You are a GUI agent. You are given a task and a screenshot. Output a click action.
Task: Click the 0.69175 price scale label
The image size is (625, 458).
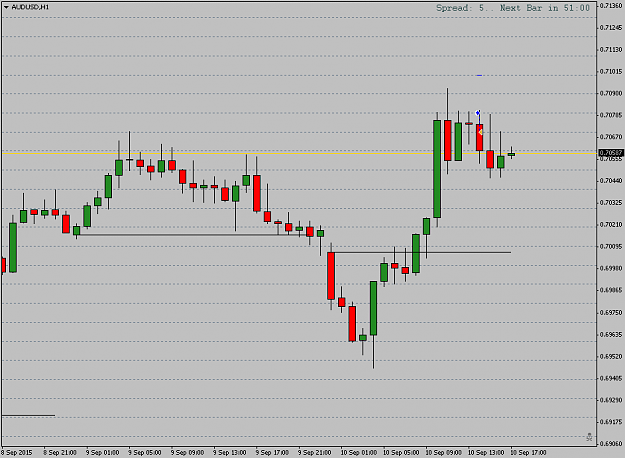point(611,422)
